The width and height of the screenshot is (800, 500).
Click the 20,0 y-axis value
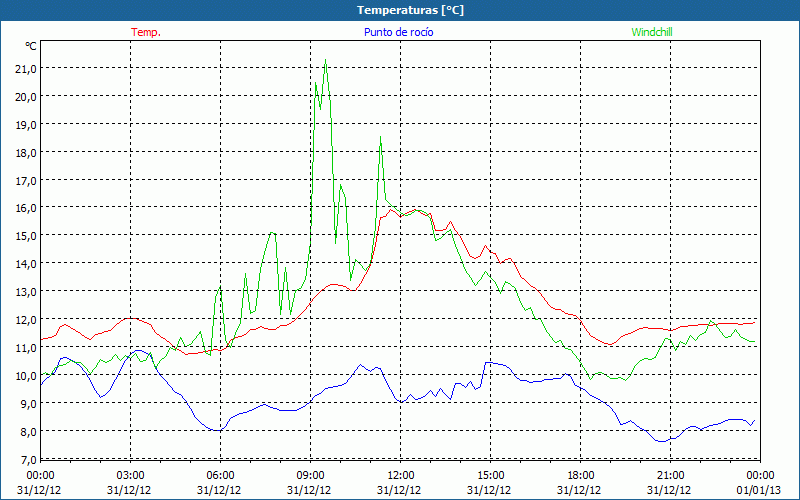tap(26, 96)
